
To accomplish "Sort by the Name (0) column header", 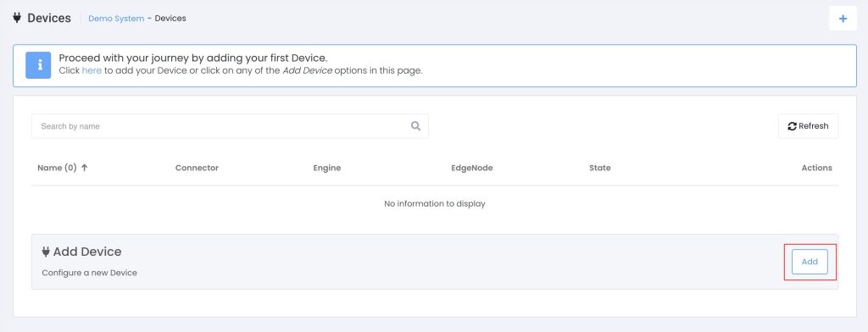I will [57, 168].
